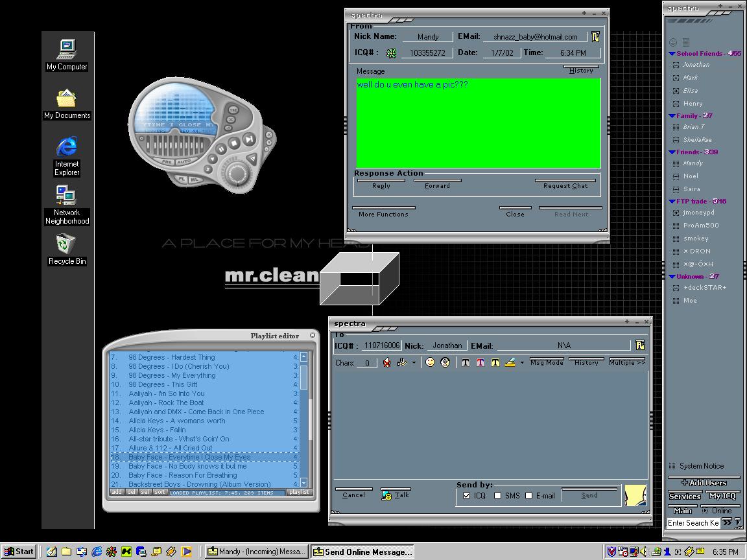This screenshot has height=560, width=747.
Task: Collapse the Family contact group
Action: 672,116
